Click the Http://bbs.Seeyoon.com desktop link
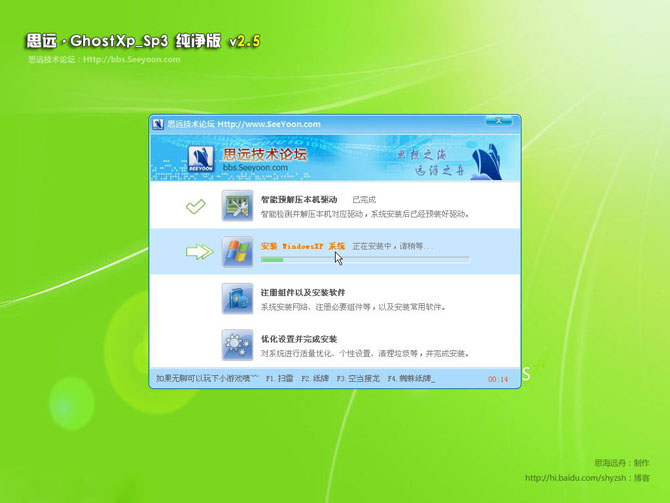The image size is (670, 503). click(132, 59)
